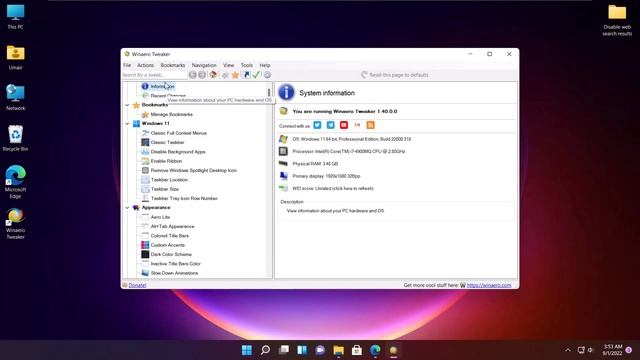This screenshot has height=360, width=640.
Task: Open the Bookmarks menu
Action: click(173, 65)
